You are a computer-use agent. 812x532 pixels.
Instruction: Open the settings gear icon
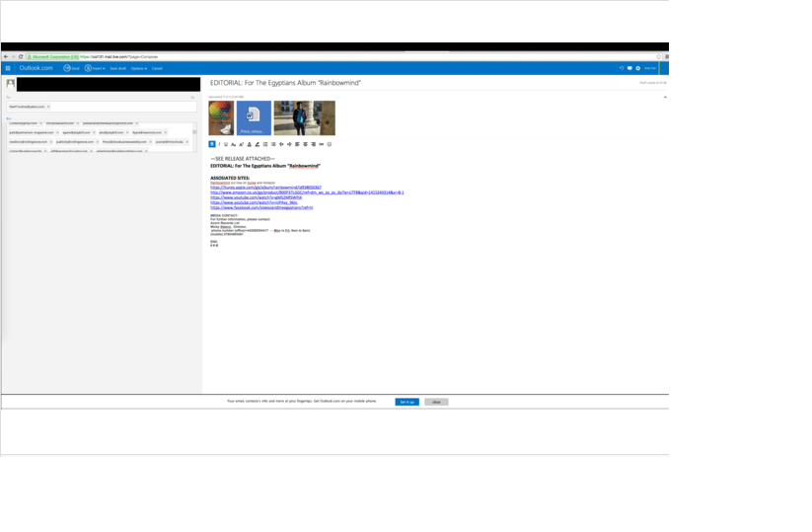click(638, 68)
